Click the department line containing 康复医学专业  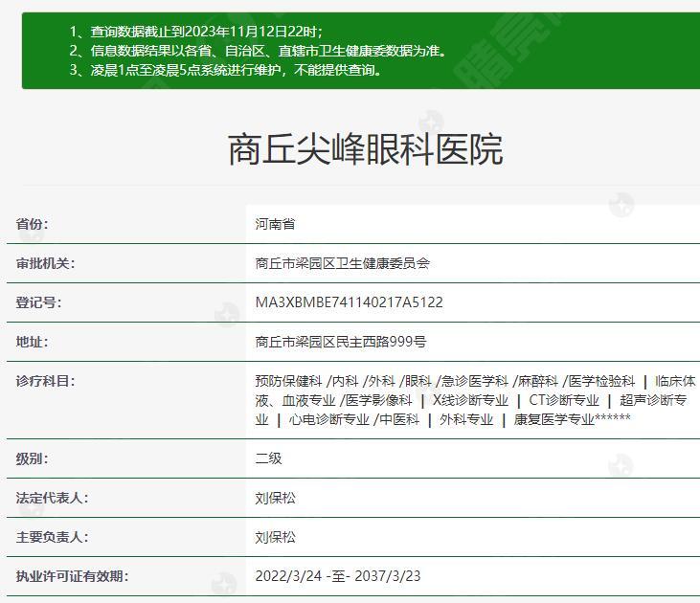tap(442, 419)
